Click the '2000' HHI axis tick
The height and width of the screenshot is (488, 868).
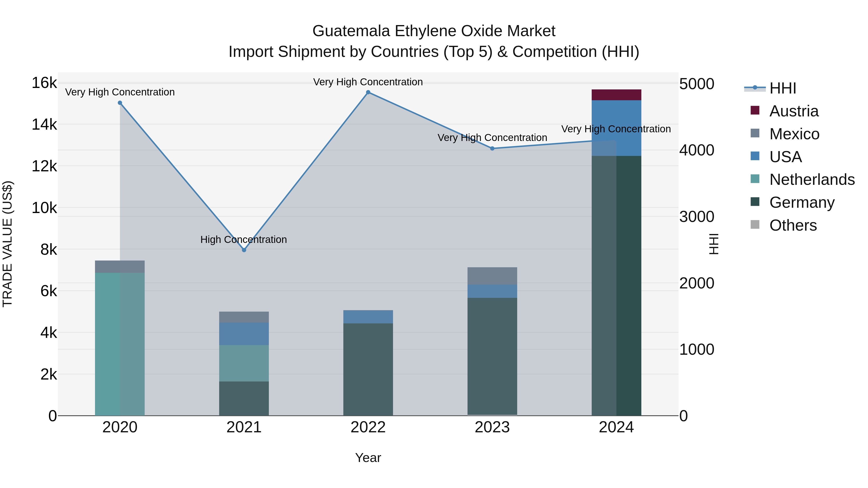click(697, 283)
